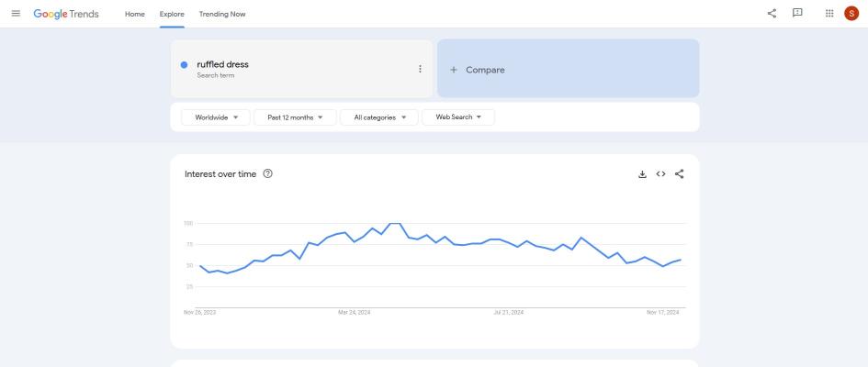The width and height of the screenshot is (868, 367).
Task: Share the Interest over time chart
Action: click(679, 174)
